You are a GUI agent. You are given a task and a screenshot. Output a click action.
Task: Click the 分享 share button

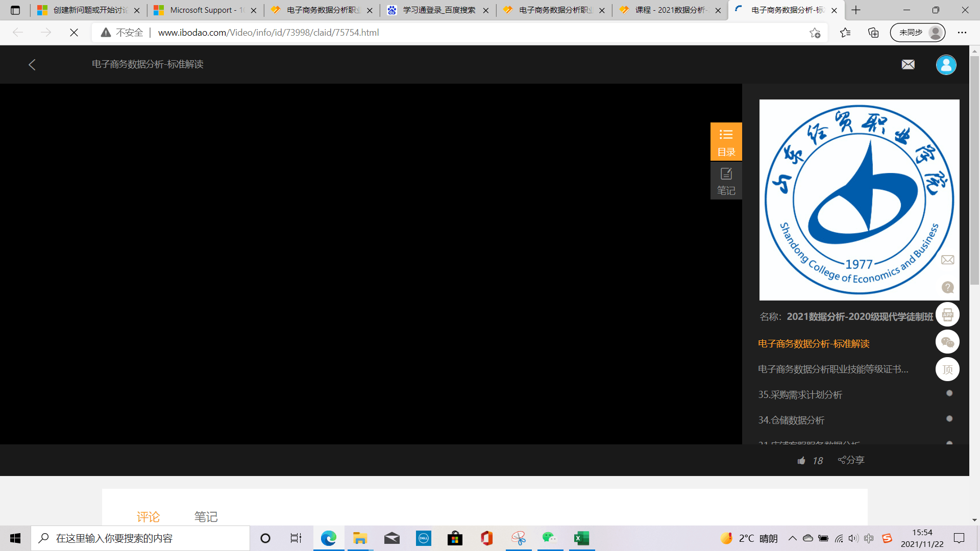coord(851,460)
